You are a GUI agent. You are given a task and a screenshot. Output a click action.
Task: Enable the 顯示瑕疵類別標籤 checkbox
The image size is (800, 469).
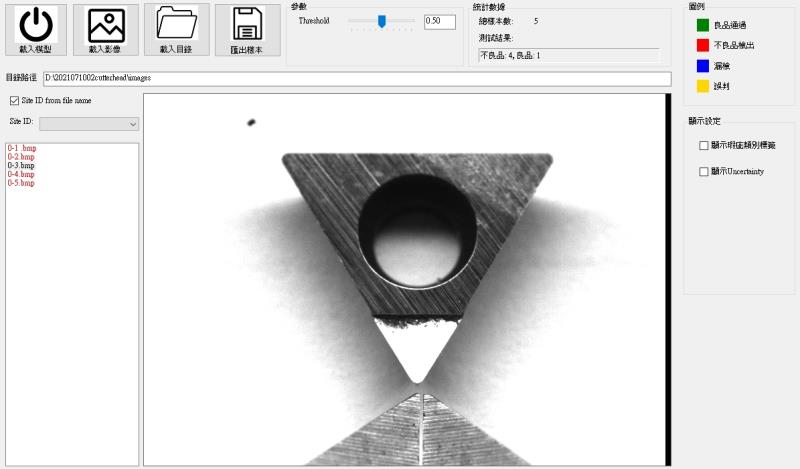(x=704, y=145)
